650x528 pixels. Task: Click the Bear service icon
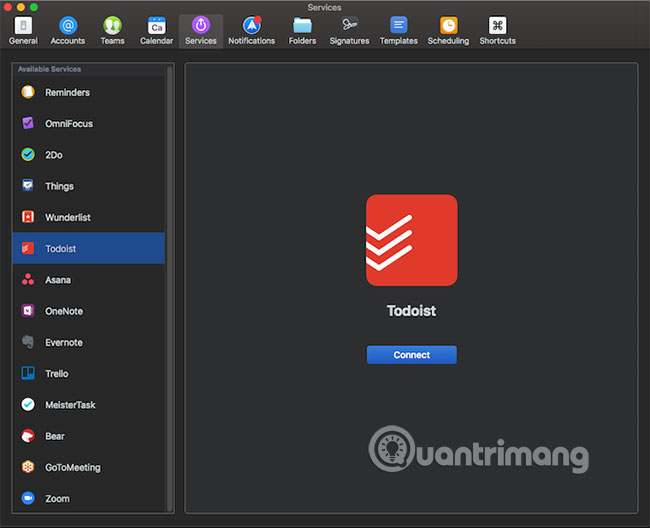coord(28,436)
